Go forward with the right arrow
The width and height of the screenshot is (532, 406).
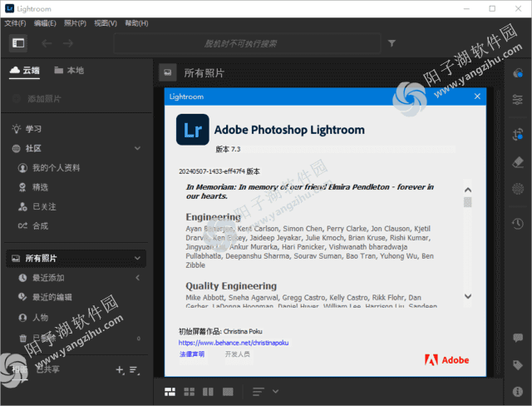pos(68,43)
